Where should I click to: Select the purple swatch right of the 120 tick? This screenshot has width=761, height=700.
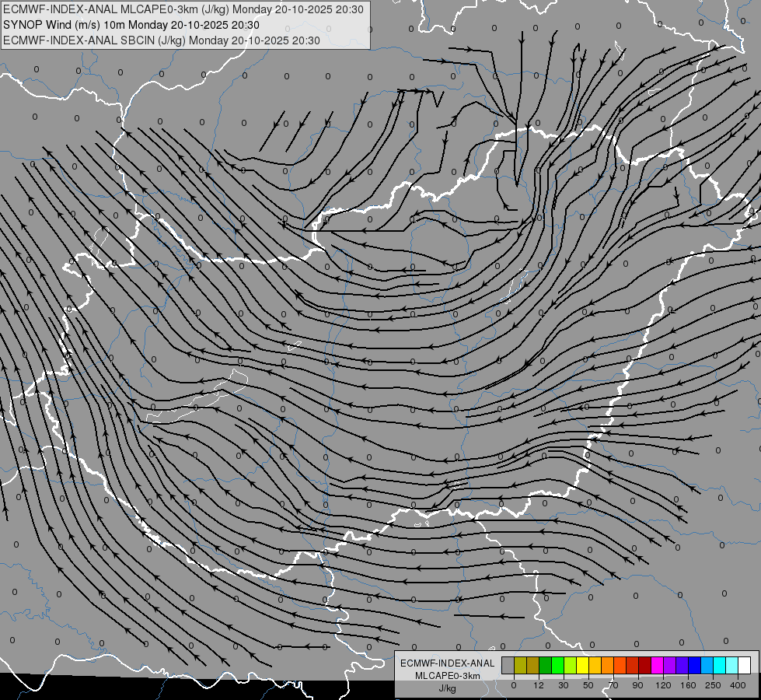tap(670, 665)
